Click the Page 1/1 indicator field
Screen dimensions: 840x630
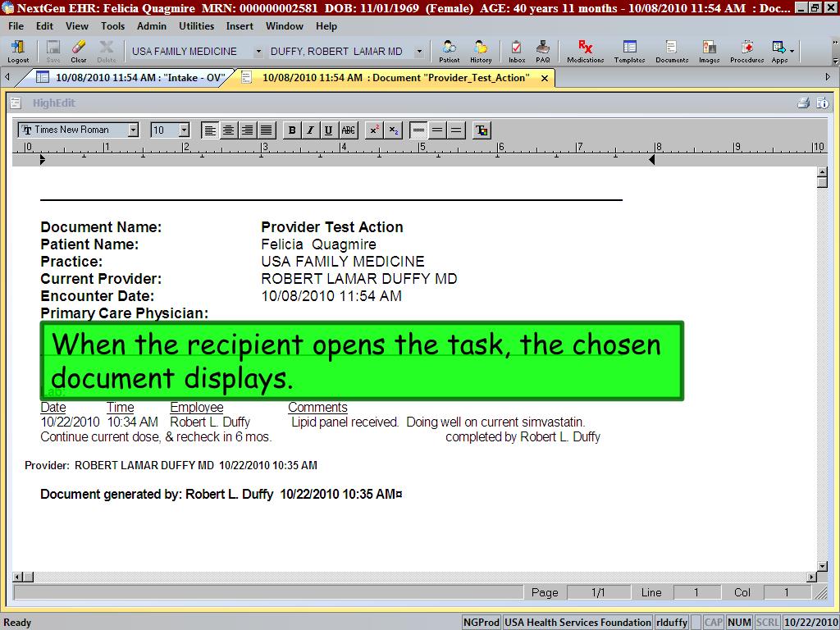[x=598, y=592]
